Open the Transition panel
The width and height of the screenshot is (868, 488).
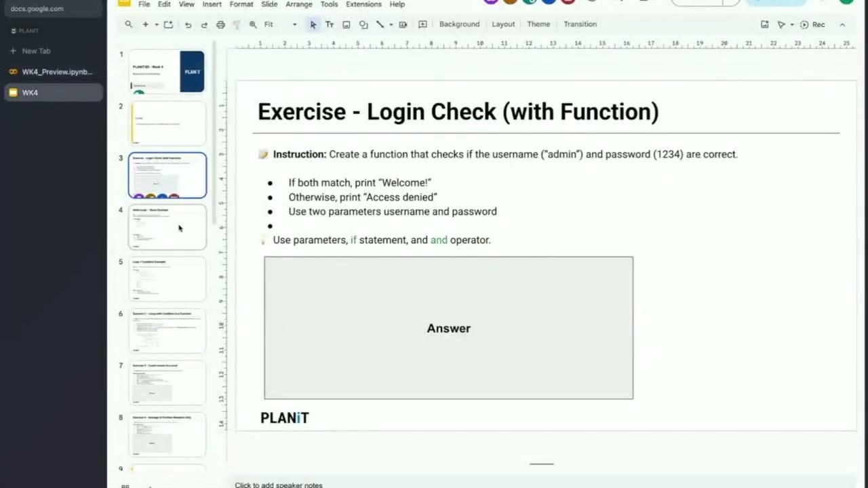click(x=580, y=24)
